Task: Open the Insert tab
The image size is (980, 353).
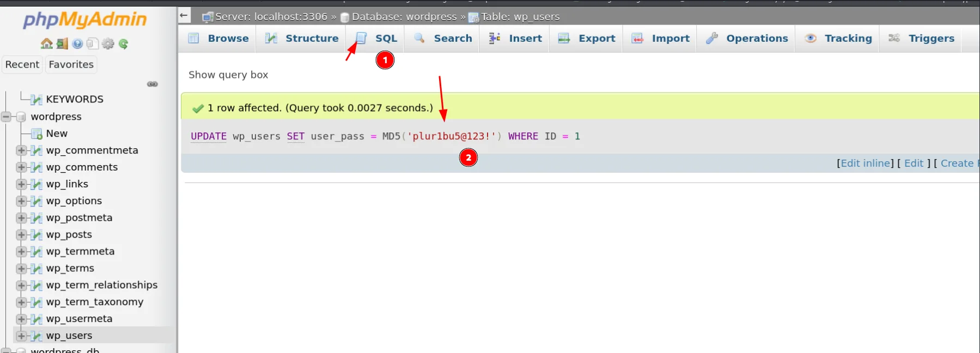Action: (515, 39)
